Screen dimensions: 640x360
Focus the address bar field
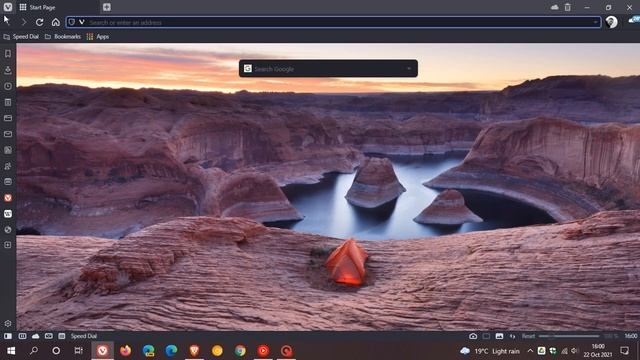pyautogui.click(x=333, y=22)
